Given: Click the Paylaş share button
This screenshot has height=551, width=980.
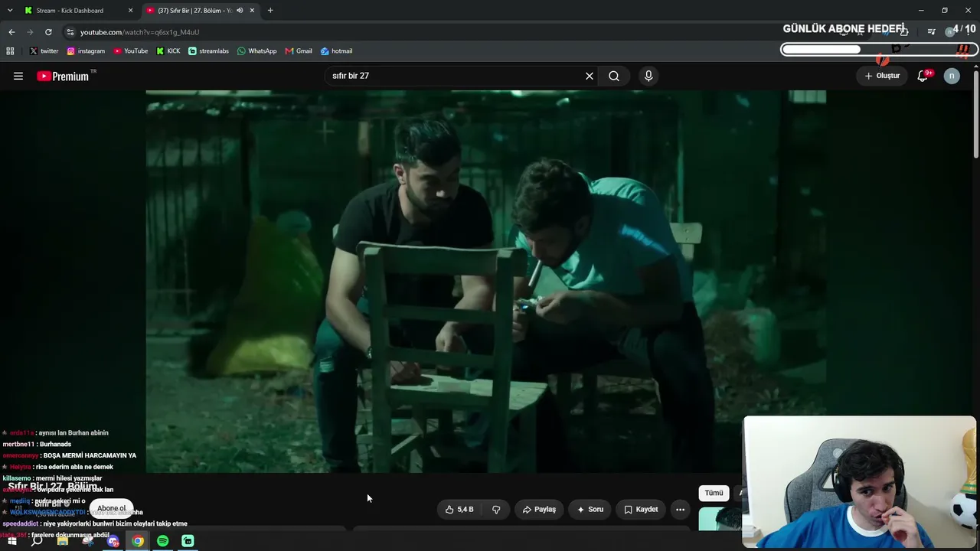Looking at the screenshot, I should point(539,509).
